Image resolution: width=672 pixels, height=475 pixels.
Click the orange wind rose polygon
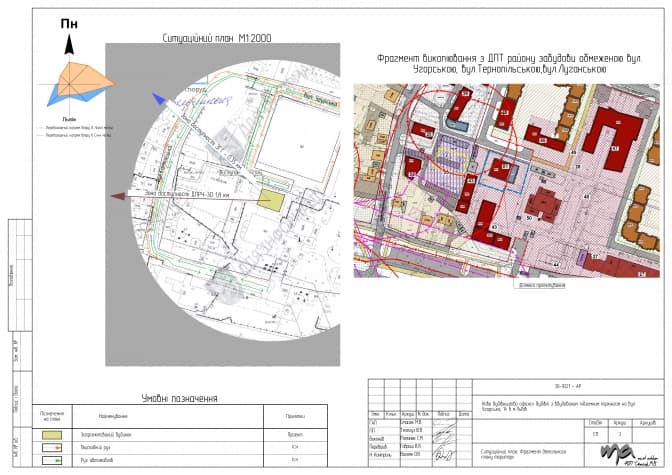(x=78, y=74)
